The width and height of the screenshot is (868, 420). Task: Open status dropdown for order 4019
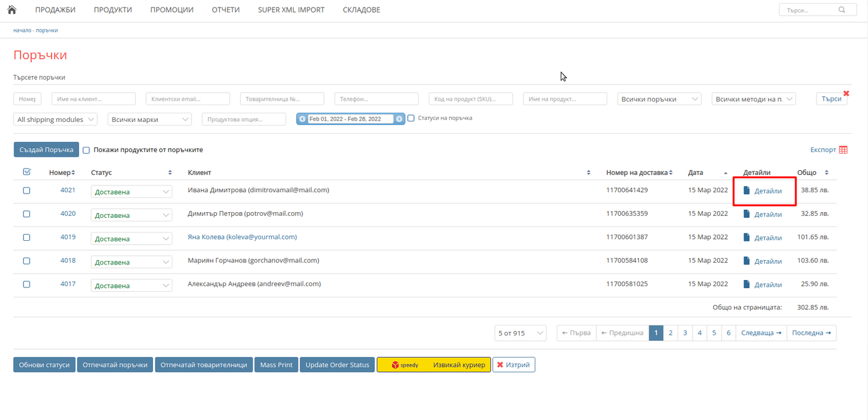[x=131, y=239]
